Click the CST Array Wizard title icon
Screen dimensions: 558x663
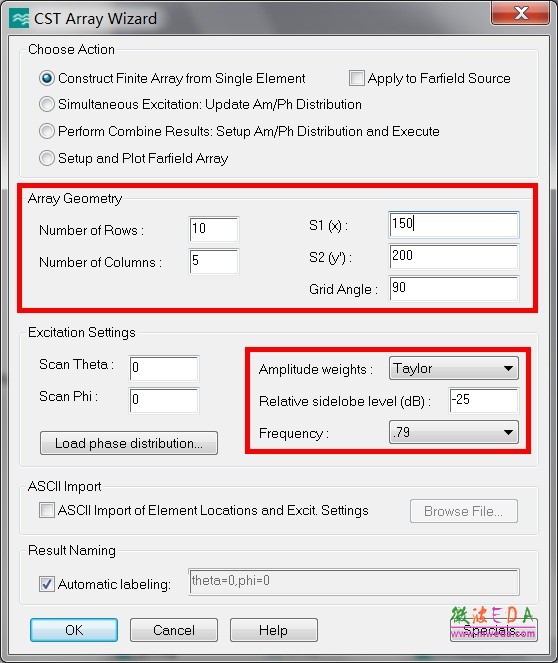coord(19,18)
